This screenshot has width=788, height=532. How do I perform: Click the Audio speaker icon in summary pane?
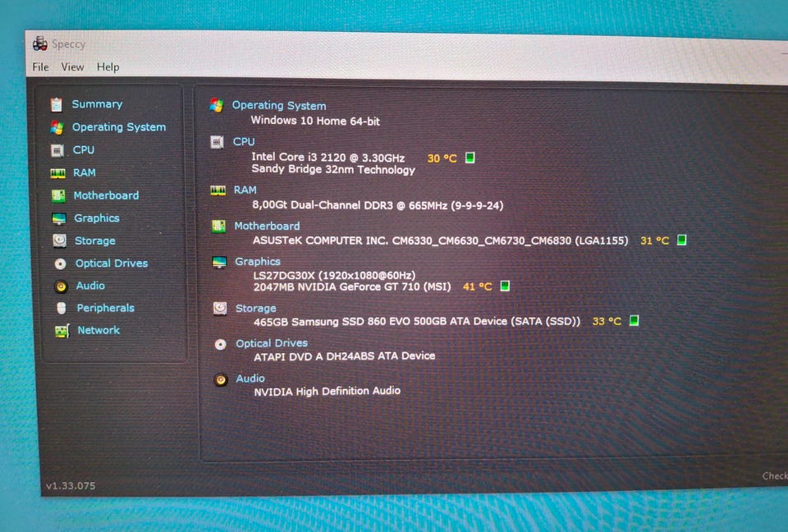[221, 379]
